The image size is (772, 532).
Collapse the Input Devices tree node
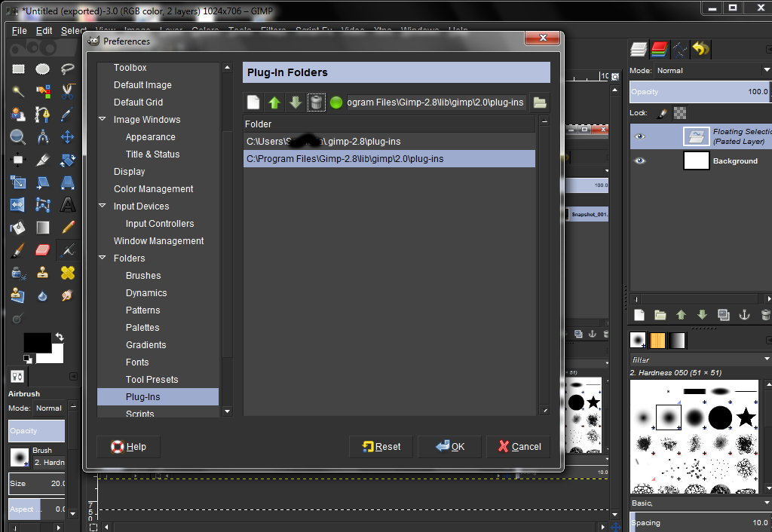coord(103,206)
